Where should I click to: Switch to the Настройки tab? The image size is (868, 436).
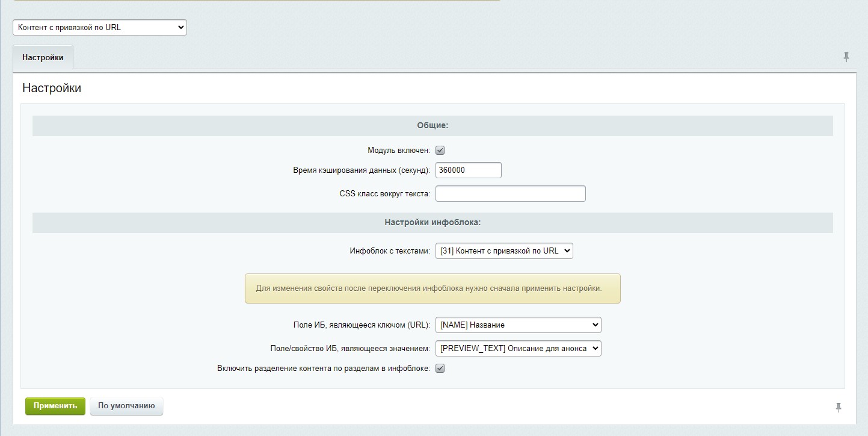click(43, 58)
